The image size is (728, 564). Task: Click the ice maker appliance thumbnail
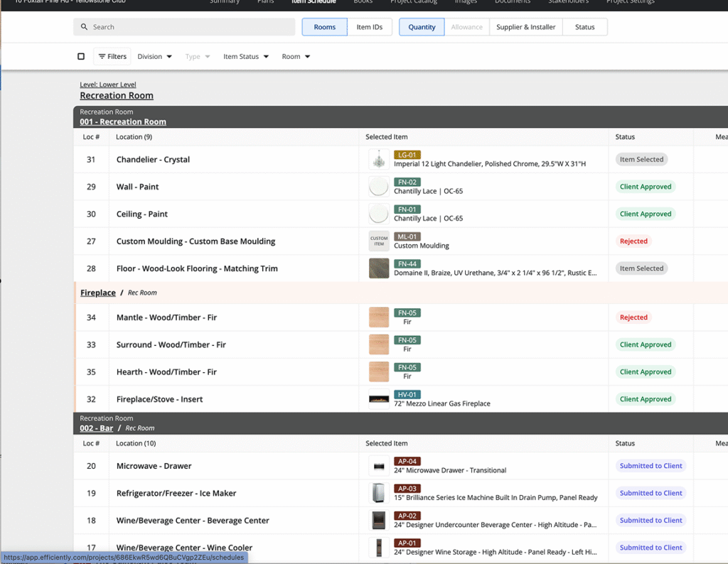379,494
